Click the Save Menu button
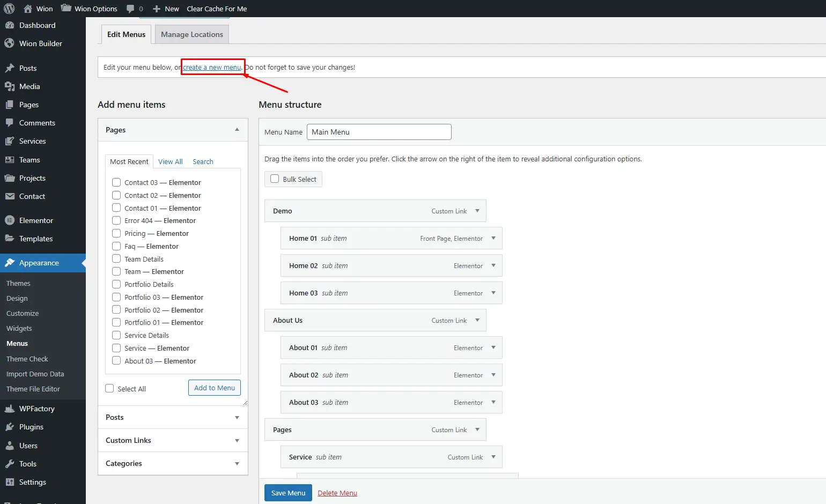The width and height of the screenshot is (826, 504). (x=288, y=493)
